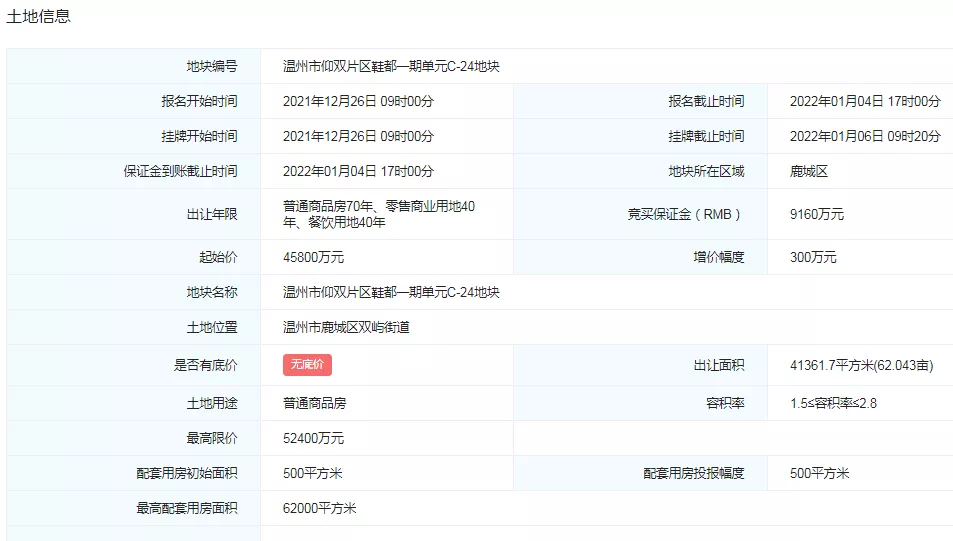Select the 温州市鹿城区双屿街道 value
This screenshot has height=541, width=953.
346,328
